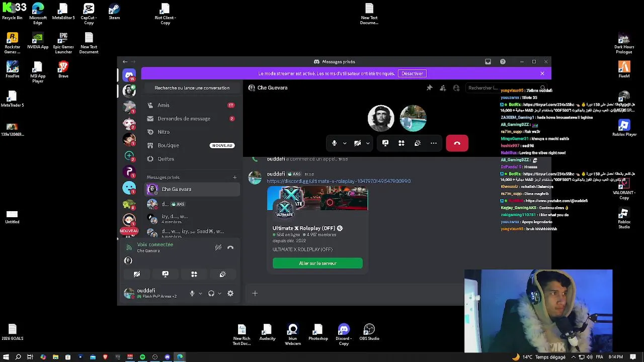This screenshot has height=362, width=644.
Task: Mute microphone in call controls
Action: point(334,143)
